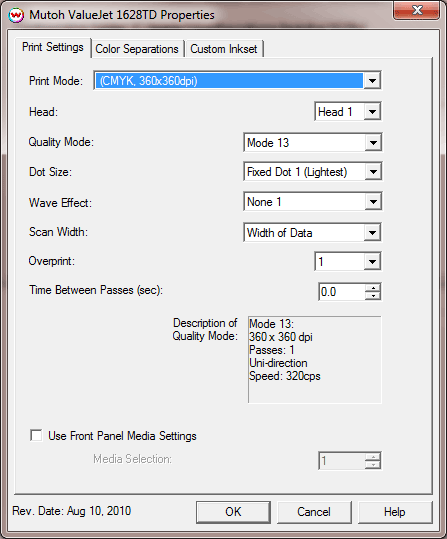The width and height of the screenshot is (447, 539).
Task: Click the Description of Quality Mode text box
Action: (x=315, y=360)
